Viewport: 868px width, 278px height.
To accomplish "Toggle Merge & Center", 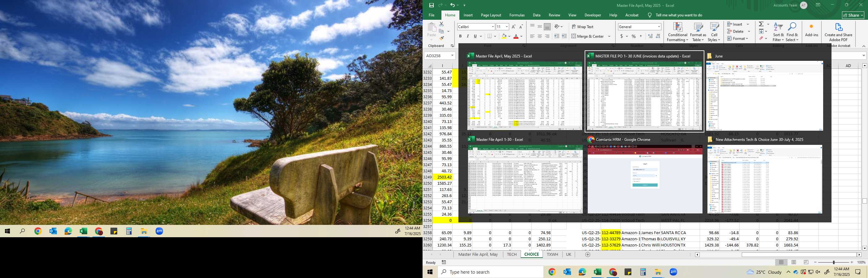I will pos(588,36).
